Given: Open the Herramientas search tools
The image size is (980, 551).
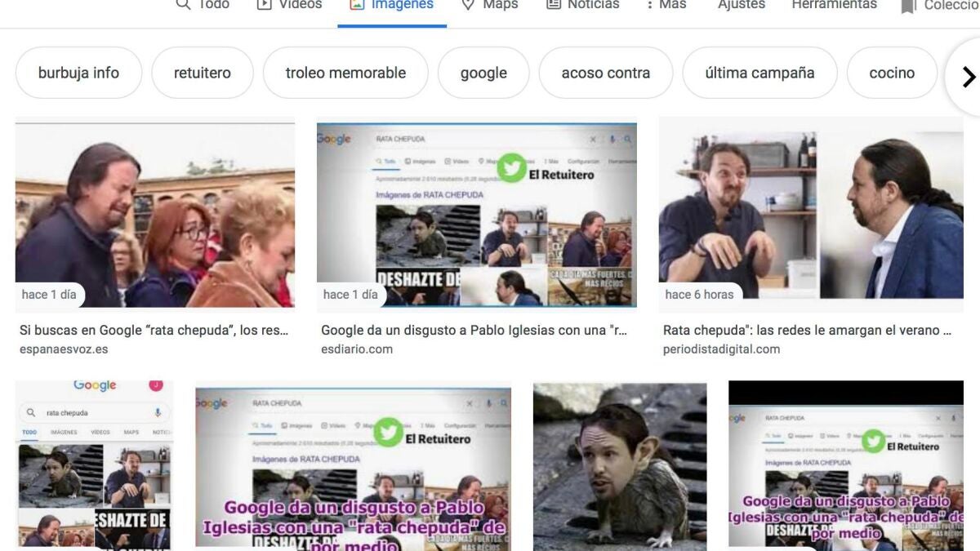Looking at the screenshot, I should [834, 5].
